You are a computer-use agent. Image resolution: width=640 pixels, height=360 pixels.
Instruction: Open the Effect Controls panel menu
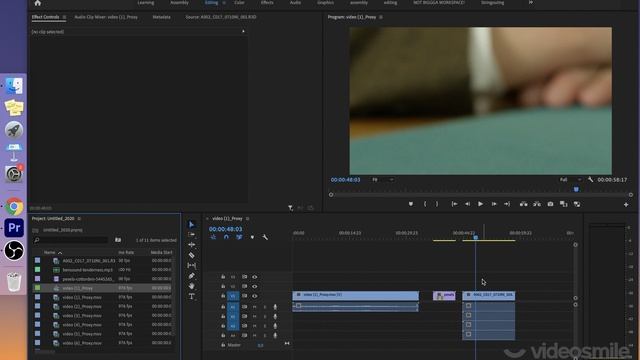point(64,17)
